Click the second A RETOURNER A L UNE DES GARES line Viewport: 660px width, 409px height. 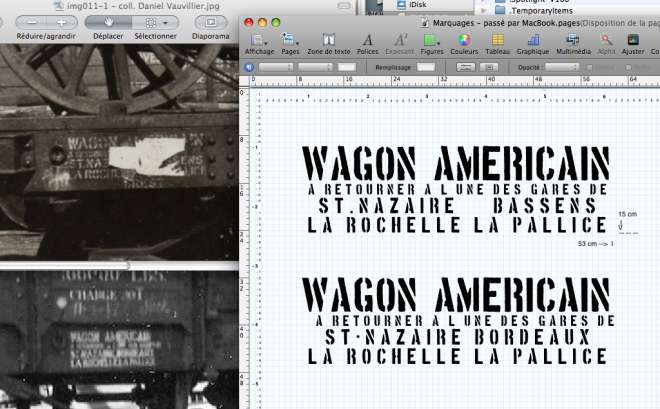[465, 321]
